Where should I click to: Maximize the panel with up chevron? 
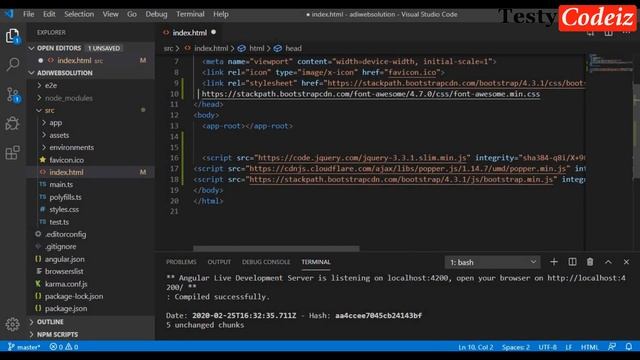click(x=608, y=262)
